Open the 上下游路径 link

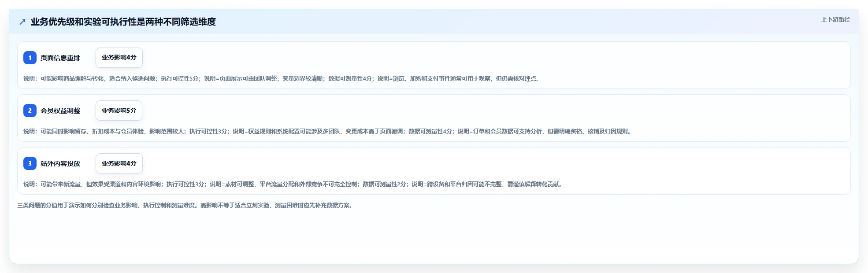(835, 19)
